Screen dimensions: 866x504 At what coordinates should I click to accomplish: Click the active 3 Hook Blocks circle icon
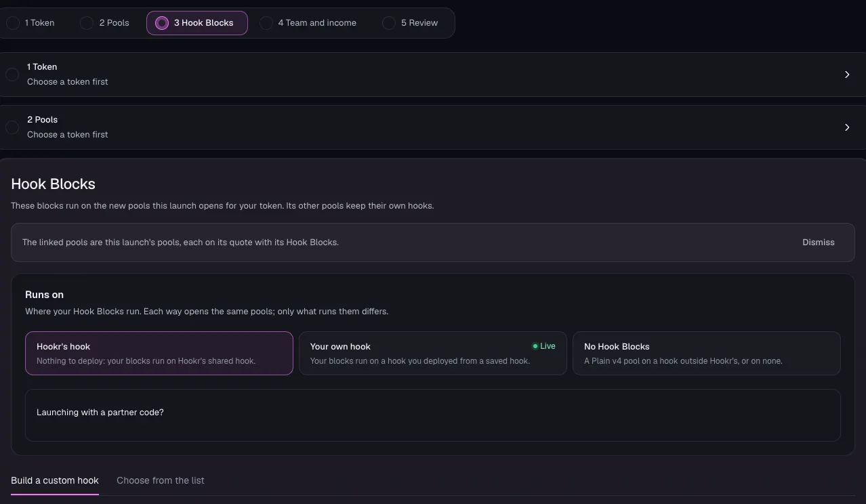point(161,23)
